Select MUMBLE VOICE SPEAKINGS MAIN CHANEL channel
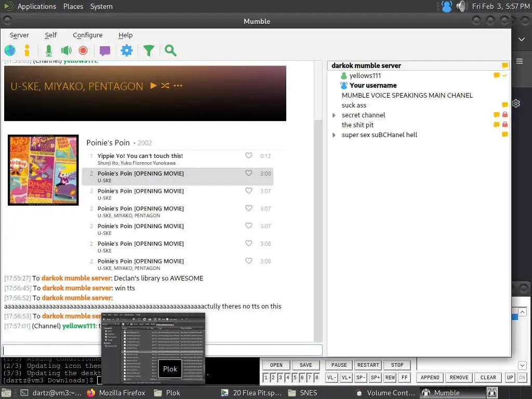The image size is (532, 399). (407, 96)
